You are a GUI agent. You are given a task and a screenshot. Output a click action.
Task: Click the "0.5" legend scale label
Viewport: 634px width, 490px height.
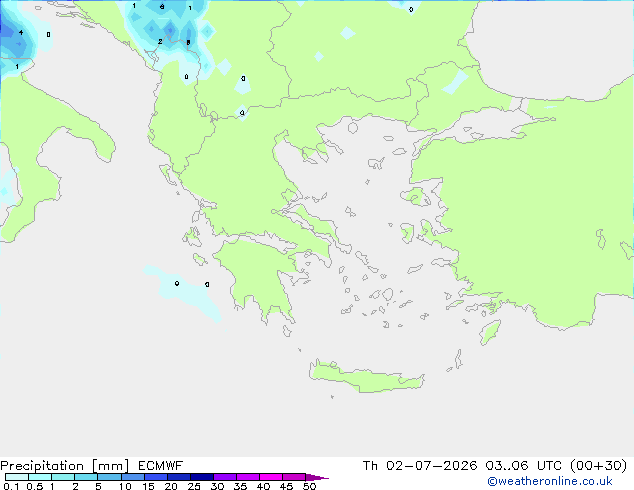click(x=34, y=486)
